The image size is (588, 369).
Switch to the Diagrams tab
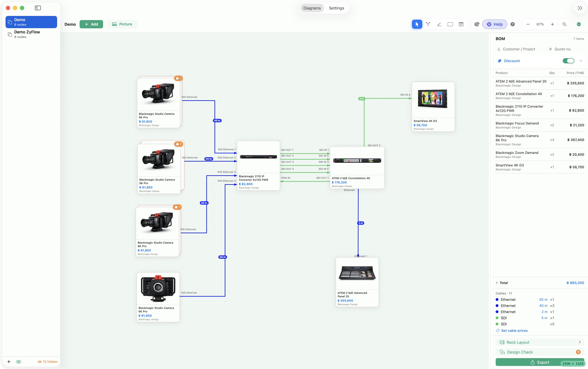click(x=312, y=8)
